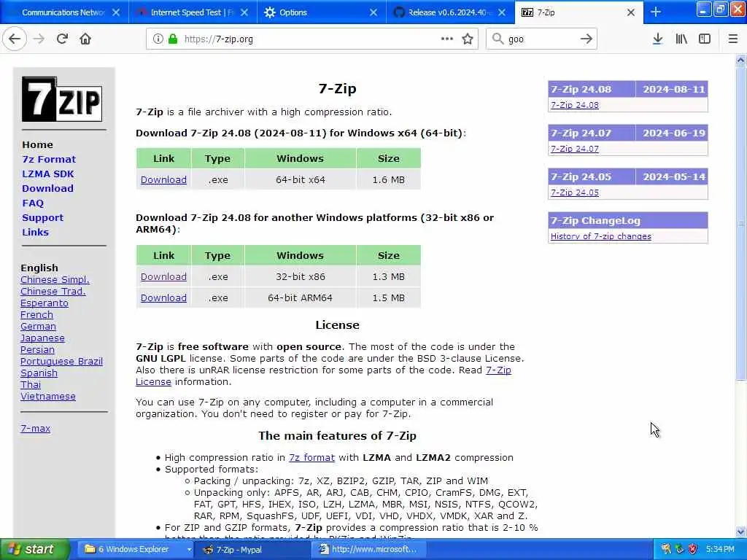
Task: Close the Release v0.6.2024 tab
Action: (x=502, y=12)
